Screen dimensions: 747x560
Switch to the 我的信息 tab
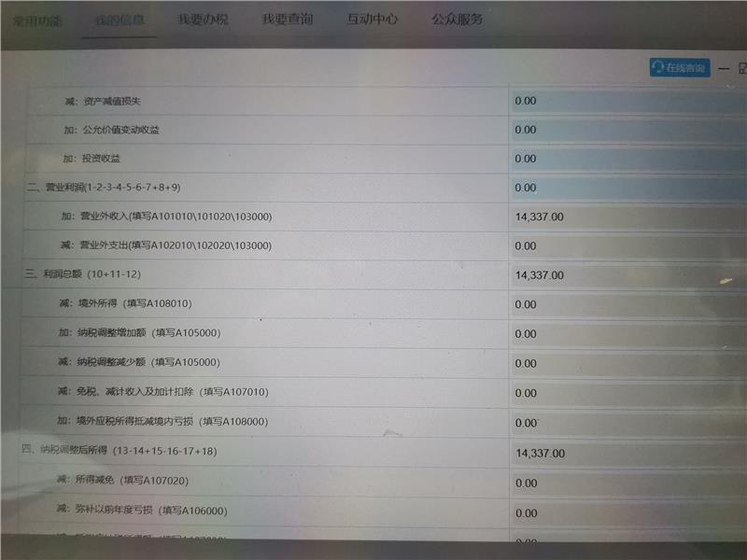(x=118, y=20)
